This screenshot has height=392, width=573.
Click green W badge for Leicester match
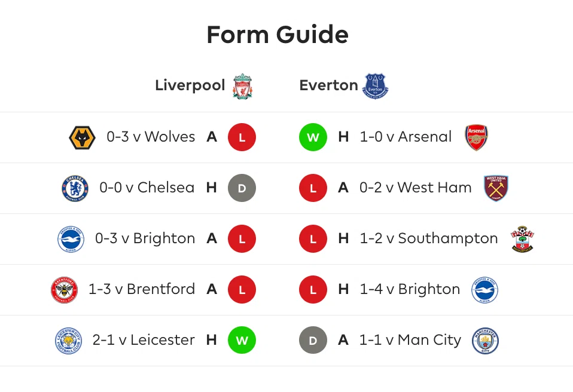(x=242, y=341)
